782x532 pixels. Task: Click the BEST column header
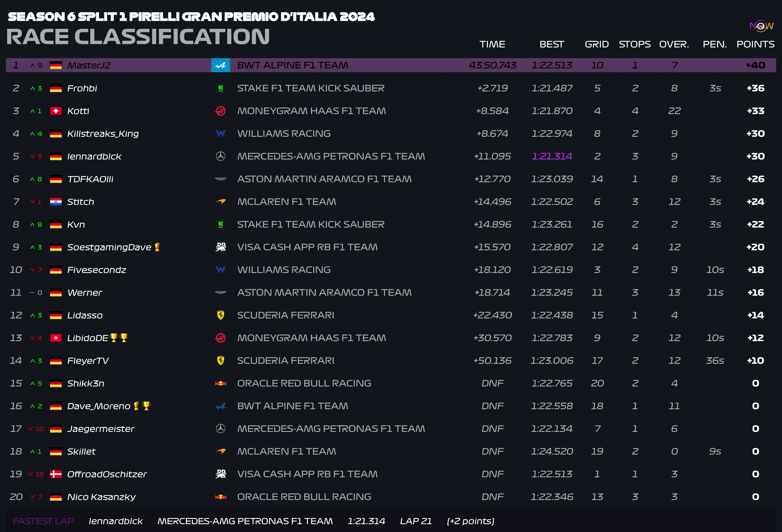tap(551, 45)
